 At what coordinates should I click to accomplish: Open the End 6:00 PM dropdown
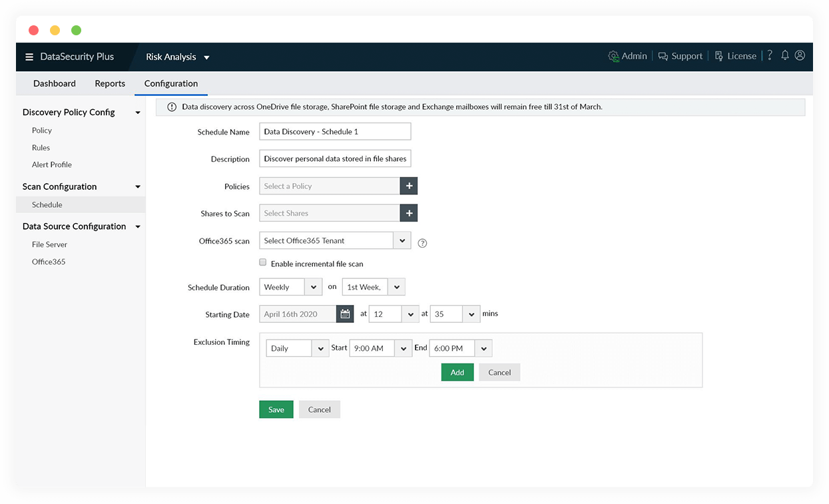(461, 348)
